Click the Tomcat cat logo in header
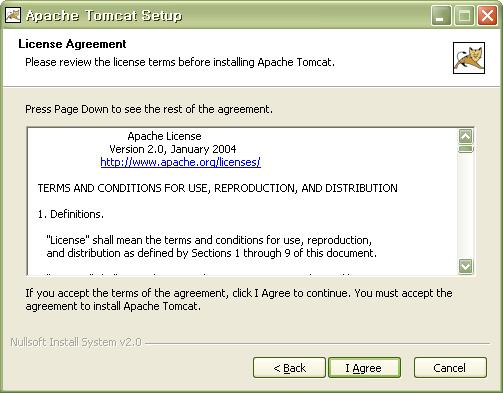This screenshot has width=503, height=393. [x=469, y=58]
